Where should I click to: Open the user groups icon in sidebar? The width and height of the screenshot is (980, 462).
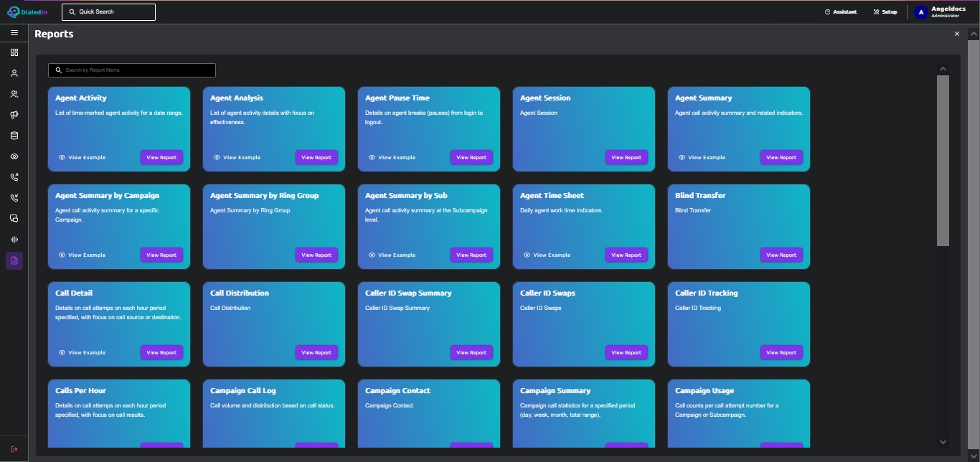(14, 94)
